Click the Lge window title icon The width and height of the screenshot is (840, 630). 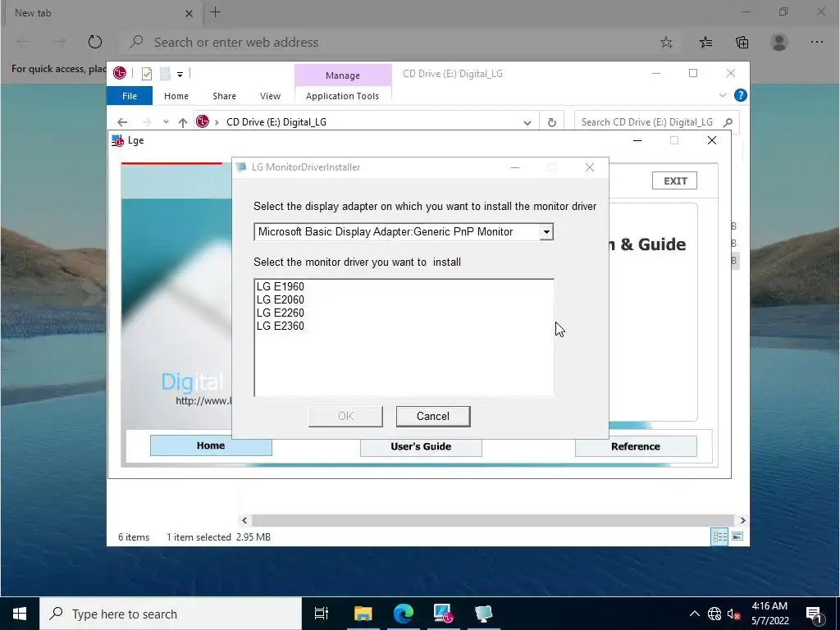coord(117,140)
